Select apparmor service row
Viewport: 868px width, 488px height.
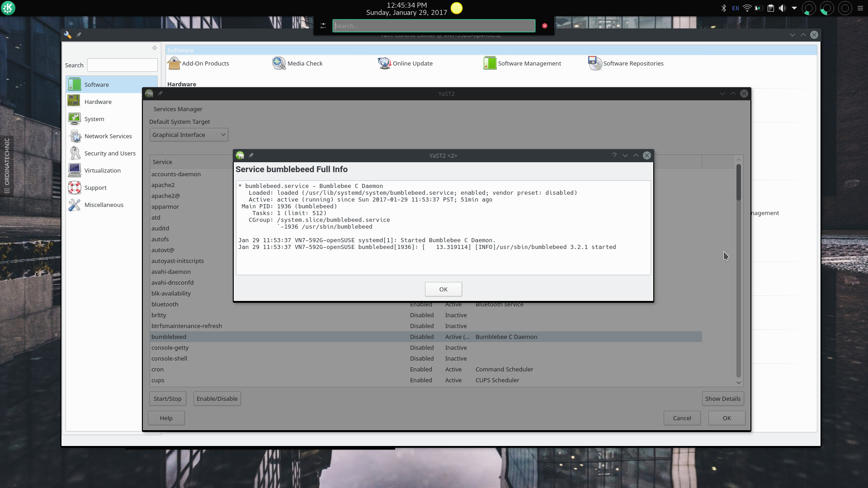click(x=192, y=206)
